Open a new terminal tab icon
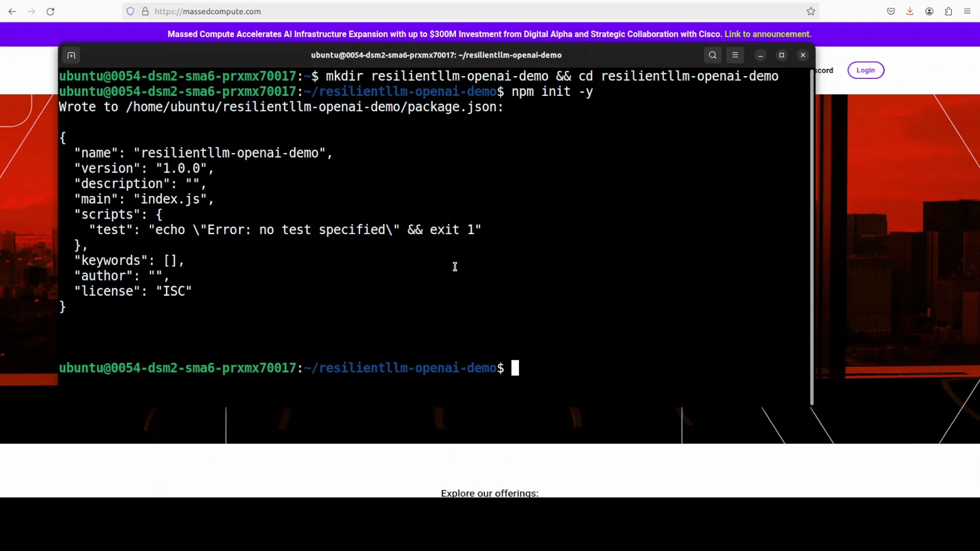The height and width of the screenshot is (551, 980). point(71,55)
